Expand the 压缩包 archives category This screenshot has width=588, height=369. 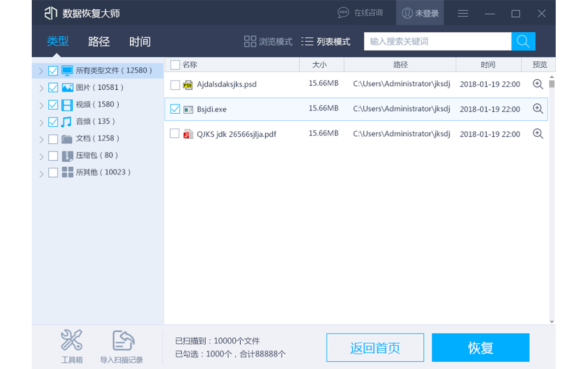[x=40, y=155]
